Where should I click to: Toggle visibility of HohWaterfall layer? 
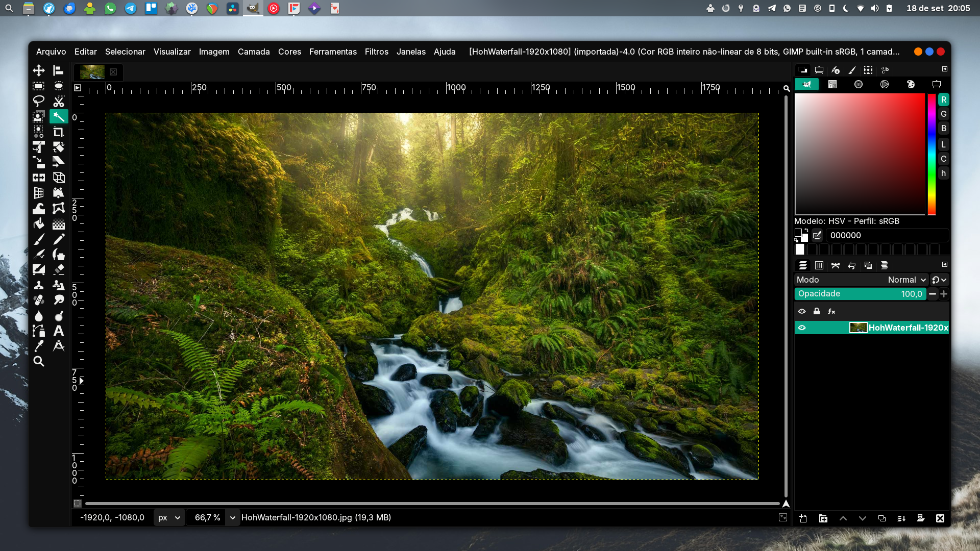click(x=802, y=328)
